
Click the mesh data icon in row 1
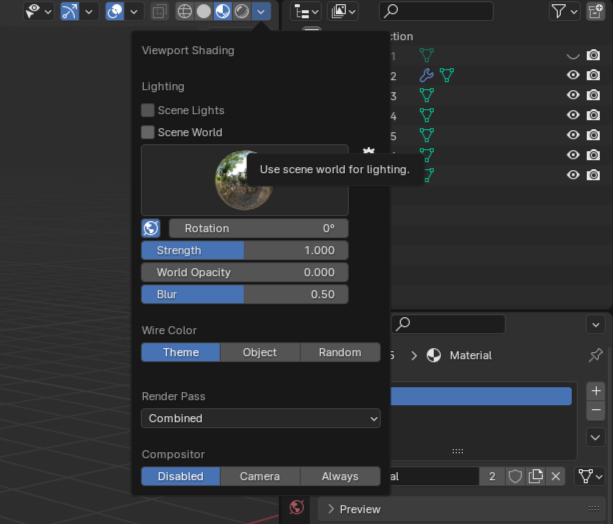427,55
